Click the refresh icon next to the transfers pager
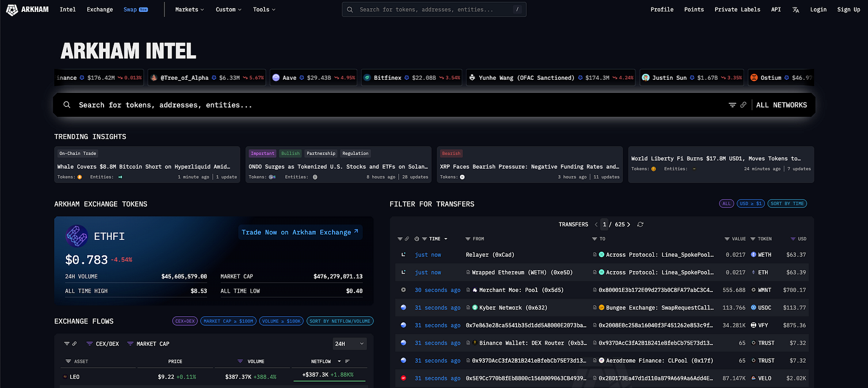This screenshot has width=868, height=388. (640, 224)
